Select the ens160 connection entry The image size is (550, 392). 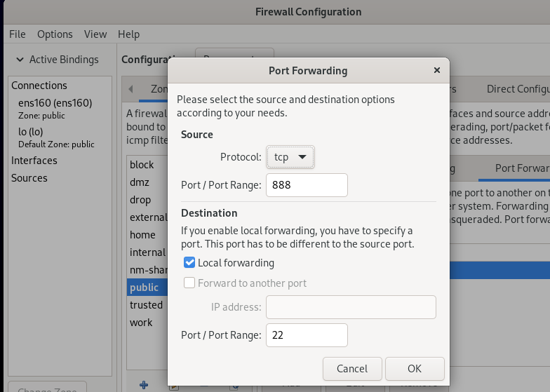(x=55, y=103)
